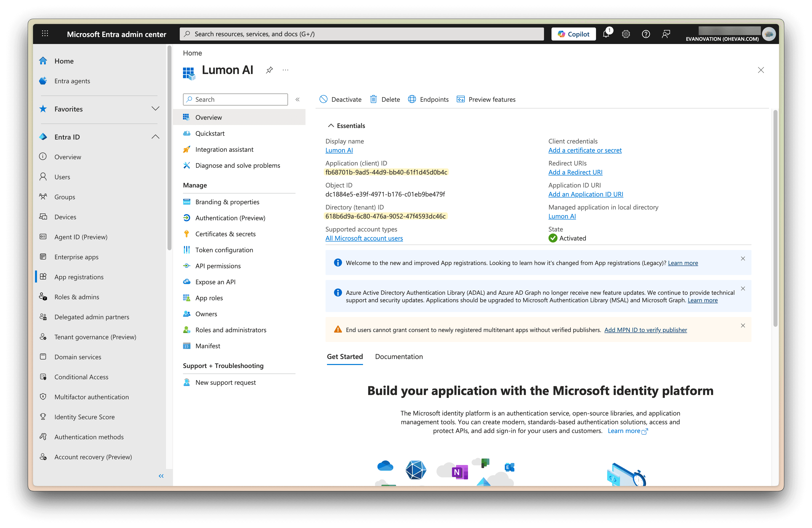Collapse the app resource menu chevrons

coord(297,99)
